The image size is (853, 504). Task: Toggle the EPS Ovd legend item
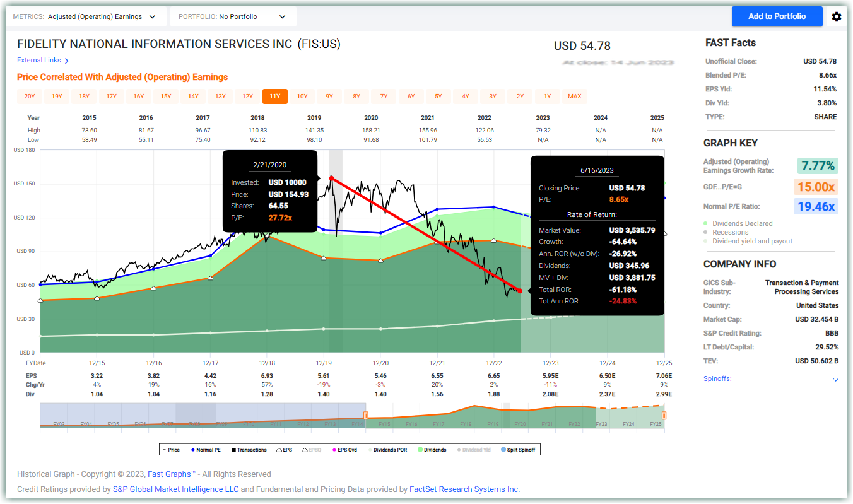click(x=344, y=450)
